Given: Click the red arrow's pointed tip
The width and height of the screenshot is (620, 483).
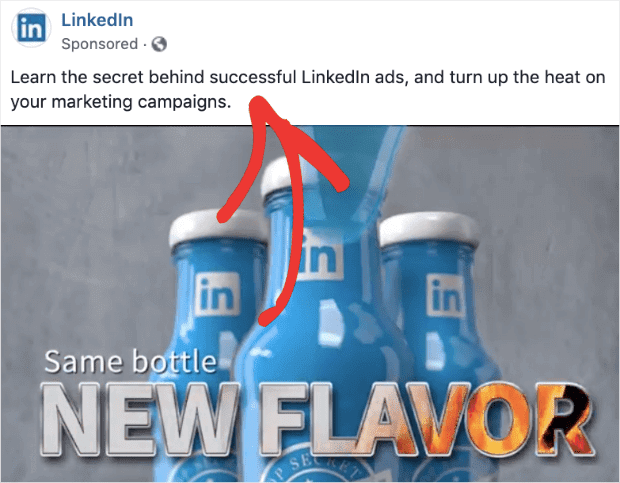Looking at the screenshot, I should (258, 102).
